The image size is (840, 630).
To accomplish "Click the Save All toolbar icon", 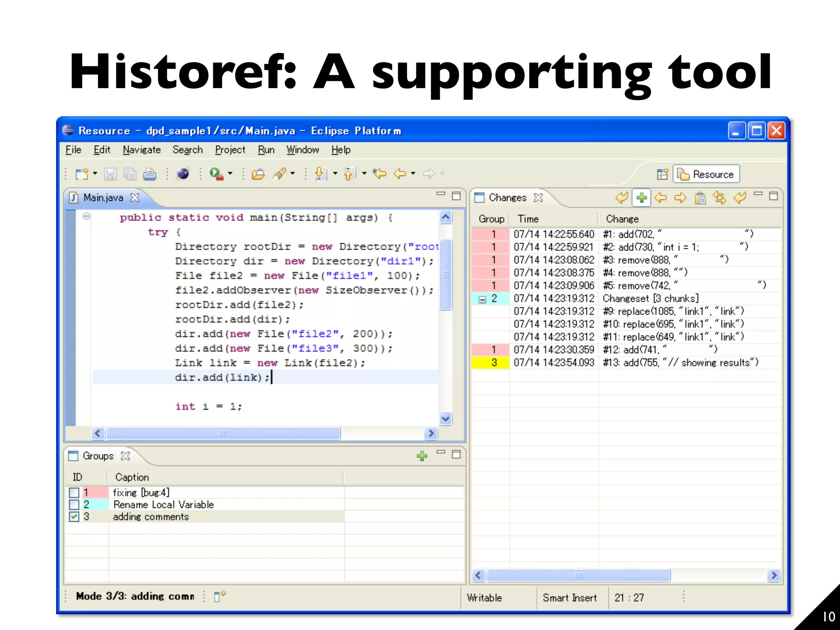I will 130,174.
